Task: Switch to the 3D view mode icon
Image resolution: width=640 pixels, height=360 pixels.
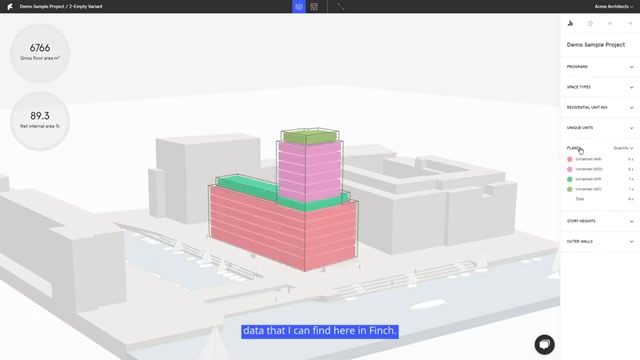Action: 299,7
